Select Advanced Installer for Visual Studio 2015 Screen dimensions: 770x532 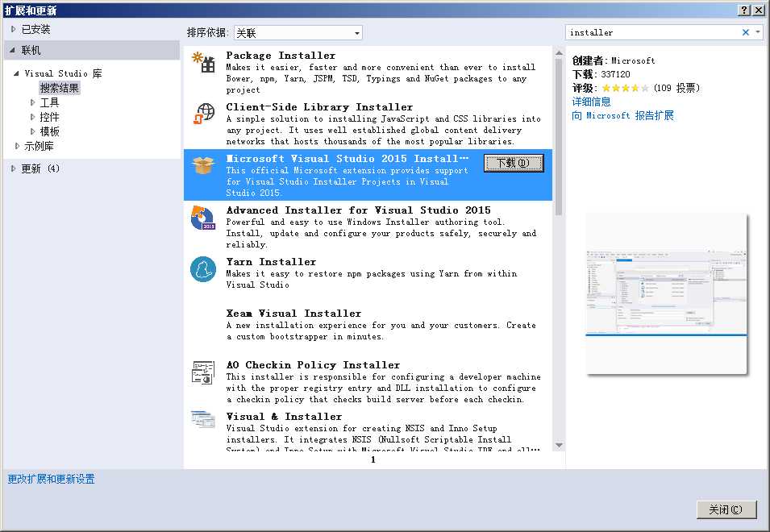click(x=359, y=210)
